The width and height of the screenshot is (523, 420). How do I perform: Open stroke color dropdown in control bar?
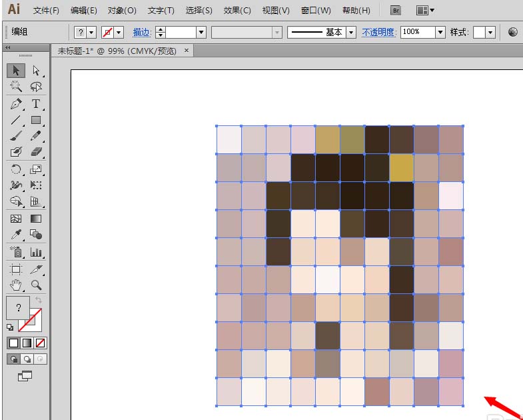click(119, 33)
